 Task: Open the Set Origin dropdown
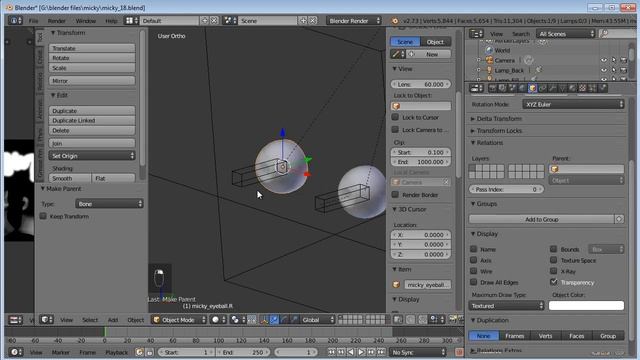(92, 156)
